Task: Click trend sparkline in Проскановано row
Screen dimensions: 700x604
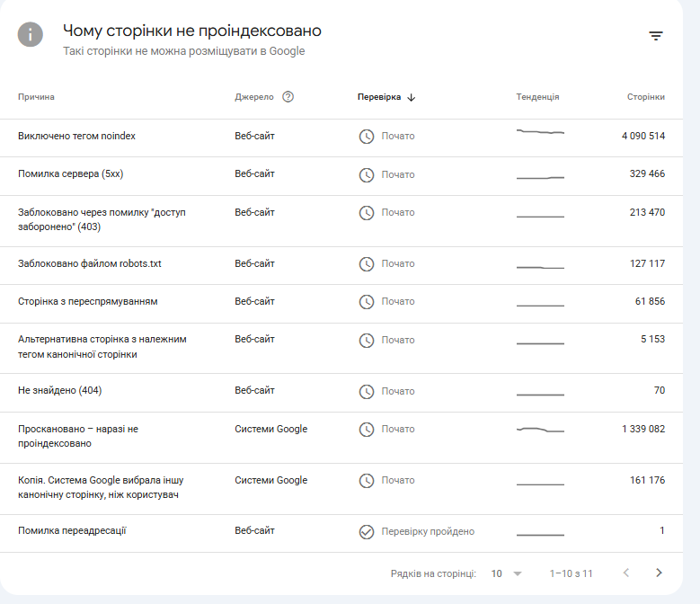Action: click(x=540, y=430)
